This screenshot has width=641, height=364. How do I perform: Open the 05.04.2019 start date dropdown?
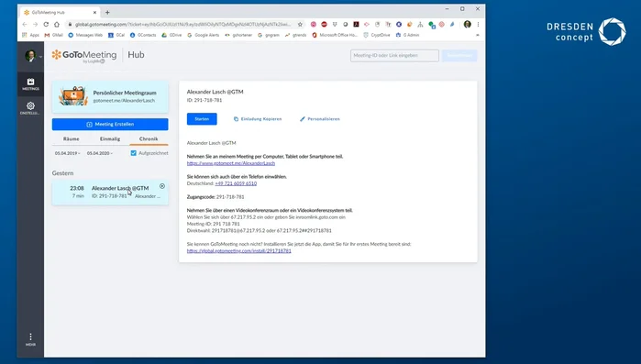[68, 153]
